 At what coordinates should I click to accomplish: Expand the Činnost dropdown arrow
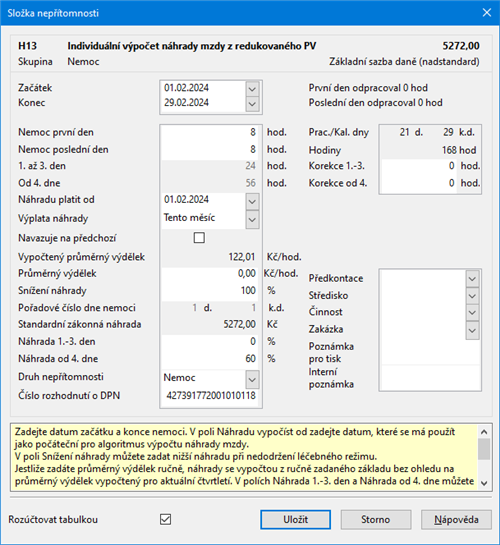tap(472, 312)
